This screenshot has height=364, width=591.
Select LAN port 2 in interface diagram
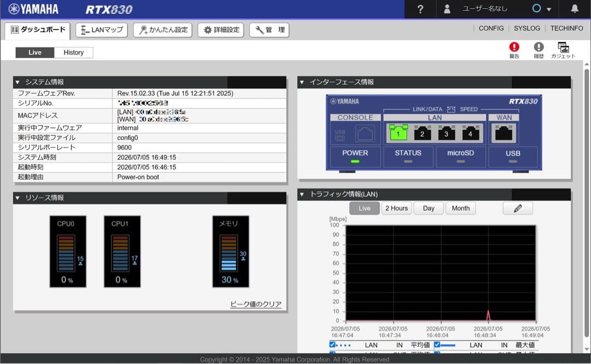tap(422, 132)
